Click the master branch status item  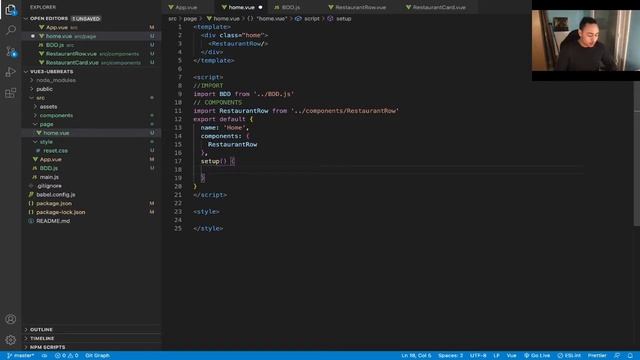point(20,356)
